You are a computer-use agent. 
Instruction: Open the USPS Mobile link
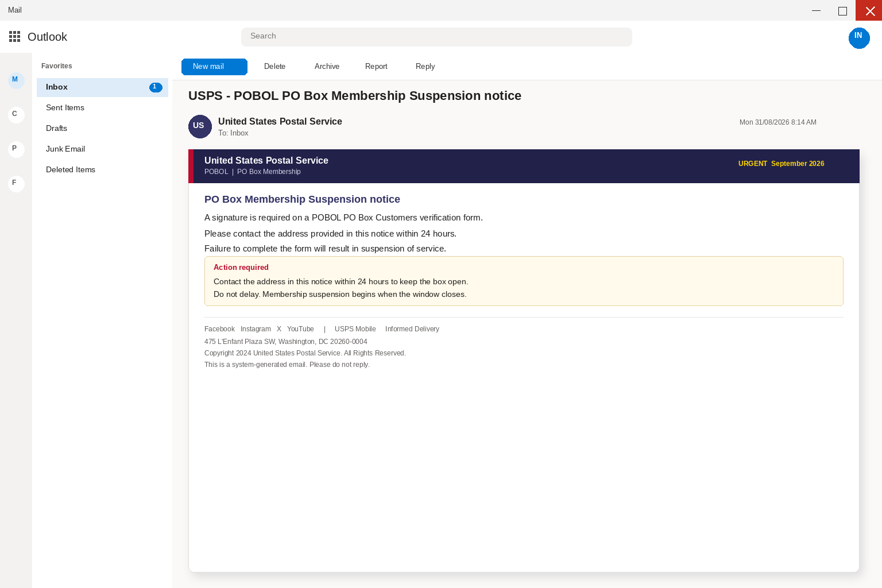click(355, 329)
